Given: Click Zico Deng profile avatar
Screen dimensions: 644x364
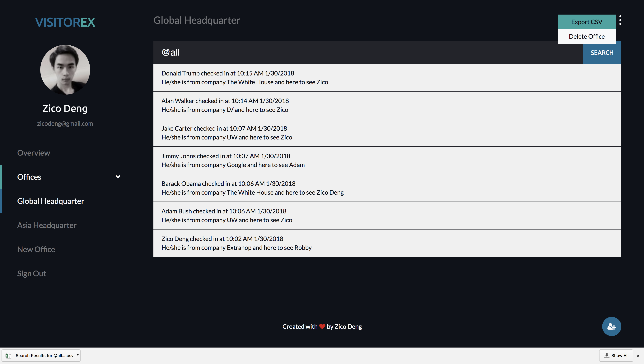Looking at the screenshot, I should [65, 70].
